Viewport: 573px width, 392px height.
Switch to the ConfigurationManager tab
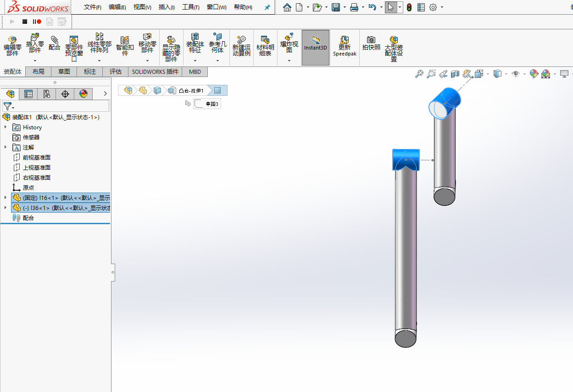(x=46, y=94)
